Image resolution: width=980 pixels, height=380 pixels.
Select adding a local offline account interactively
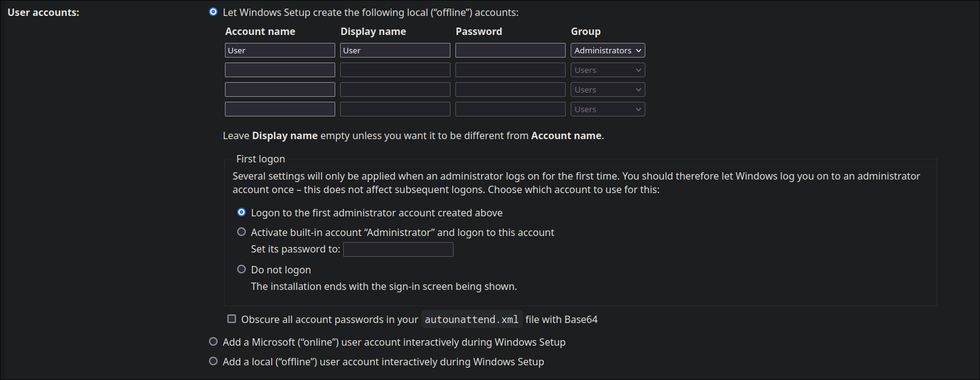pyautogui.click(x=213, y=360)
